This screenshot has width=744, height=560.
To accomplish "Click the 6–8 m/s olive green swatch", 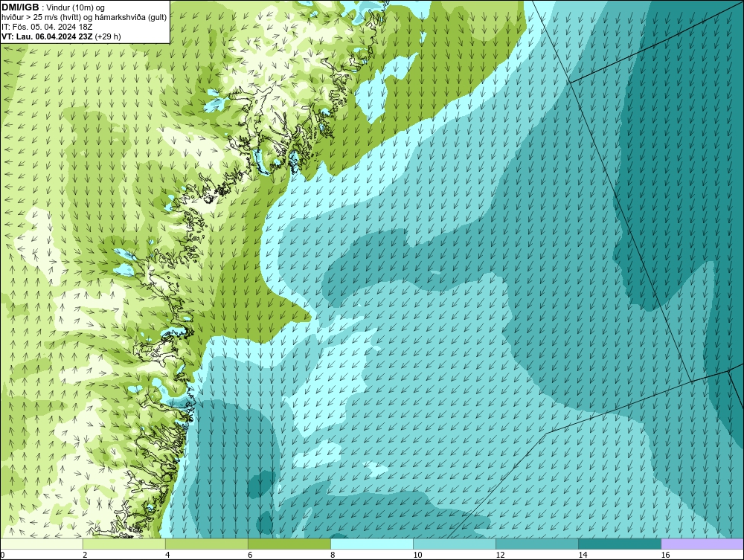I will pyautogui.click(x=289, y=544).
